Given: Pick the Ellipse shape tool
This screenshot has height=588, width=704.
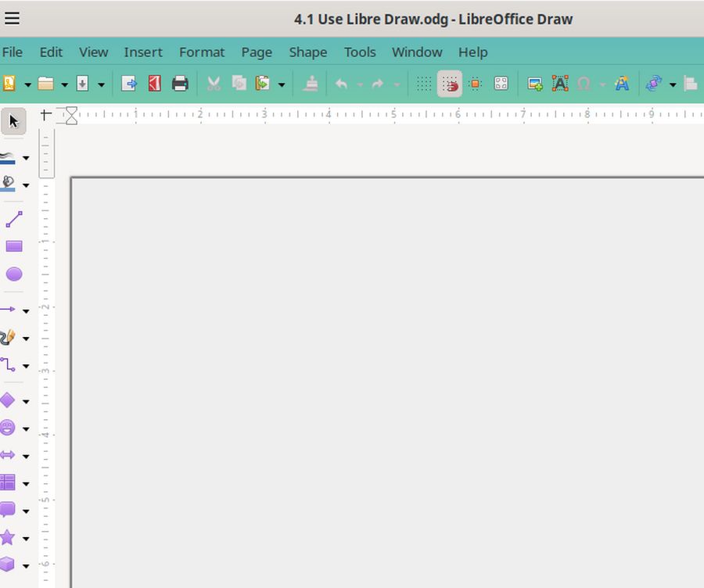Looking at the screenshot, I should pyautogui.click(x=13, y=274).
